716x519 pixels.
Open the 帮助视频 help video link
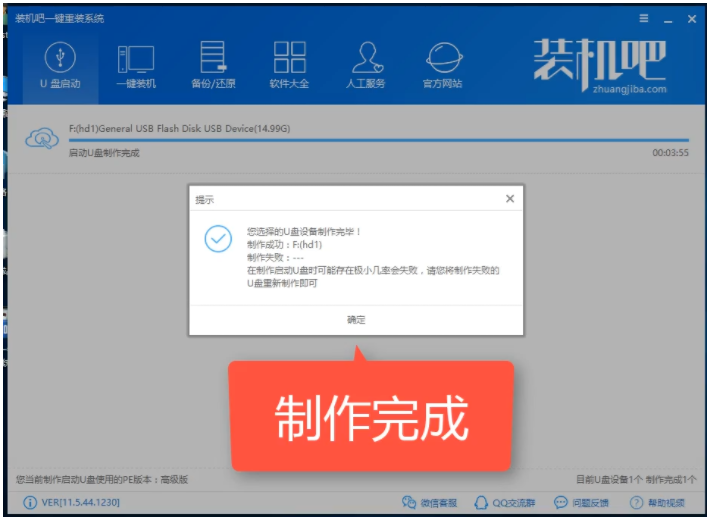click(x=656, y=502)
